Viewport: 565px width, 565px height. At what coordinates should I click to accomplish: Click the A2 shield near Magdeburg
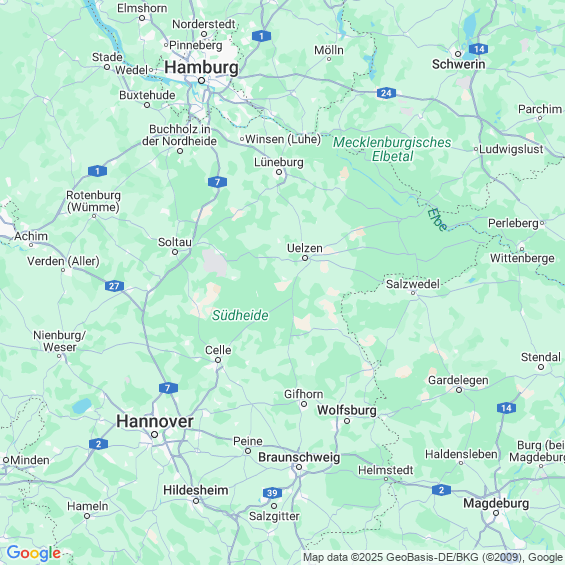pos(441,490)
